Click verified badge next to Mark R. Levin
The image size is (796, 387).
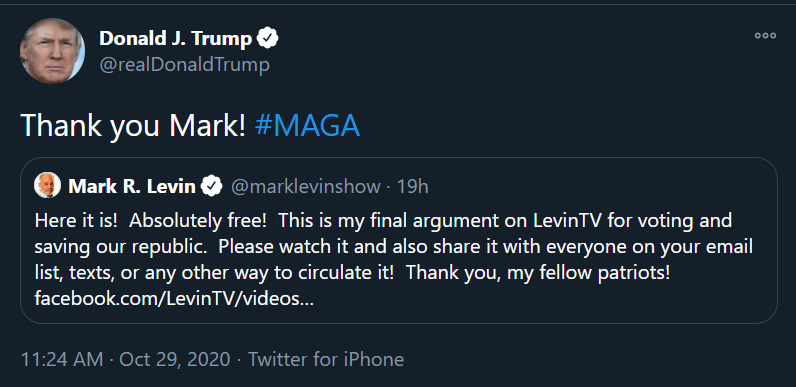point(211,186)
